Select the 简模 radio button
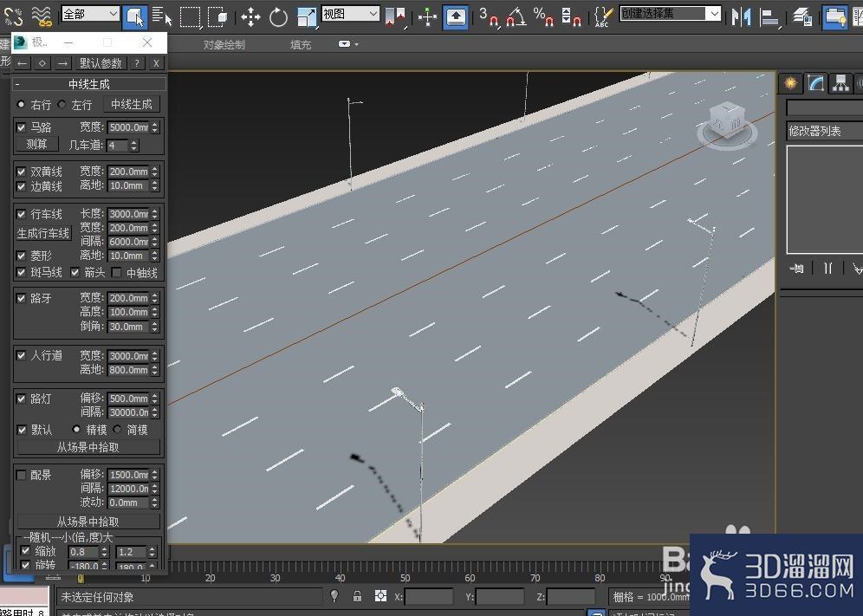The image size is (863, 616). [x=117, y=430]
